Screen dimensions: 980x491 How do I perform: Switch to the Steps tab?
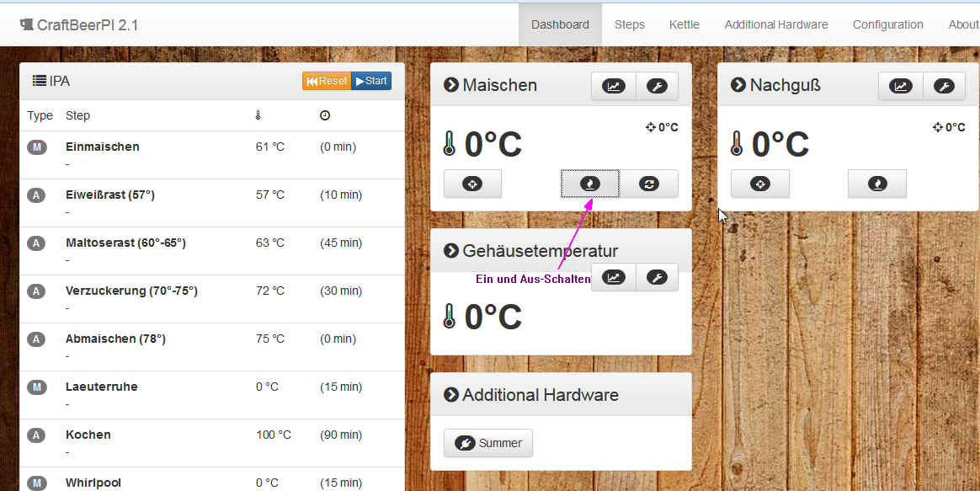(629, 24)
